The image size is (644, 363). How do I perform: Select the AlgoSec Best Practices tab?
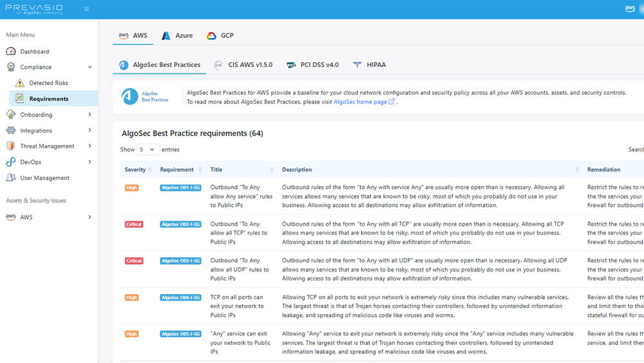(159, 65)
